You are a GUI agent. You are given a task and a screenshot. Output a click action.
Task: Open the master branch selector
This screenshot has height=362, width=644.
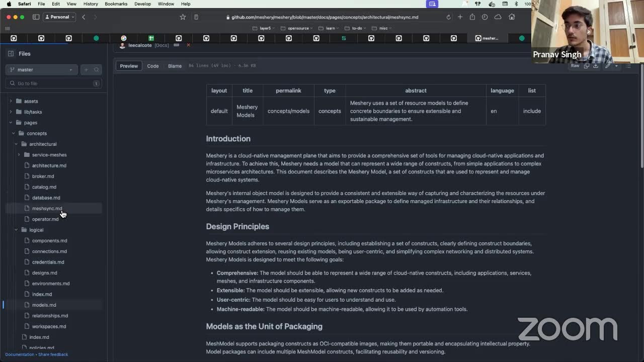click(42, 70)
